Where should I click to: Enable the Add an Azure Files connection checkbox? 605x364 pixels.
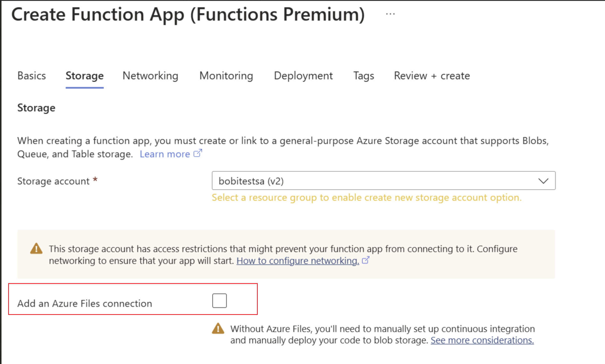(219, 301)
